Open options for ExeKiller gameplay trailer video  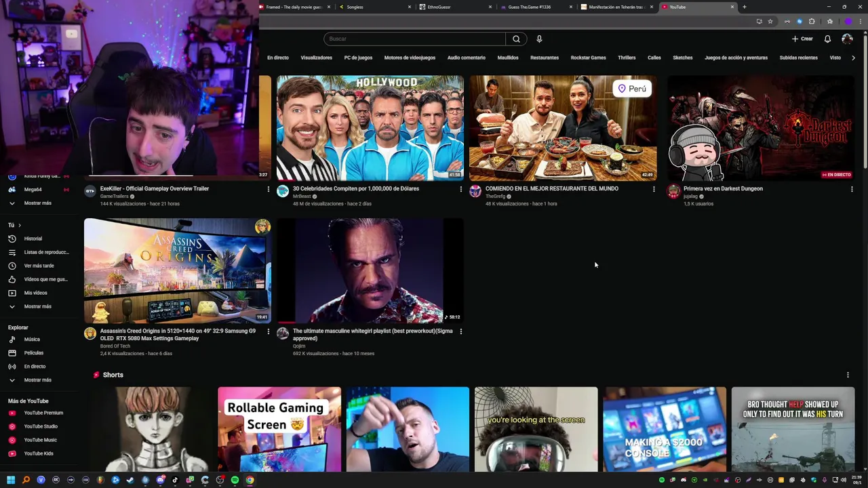click(x=268, y=189)
